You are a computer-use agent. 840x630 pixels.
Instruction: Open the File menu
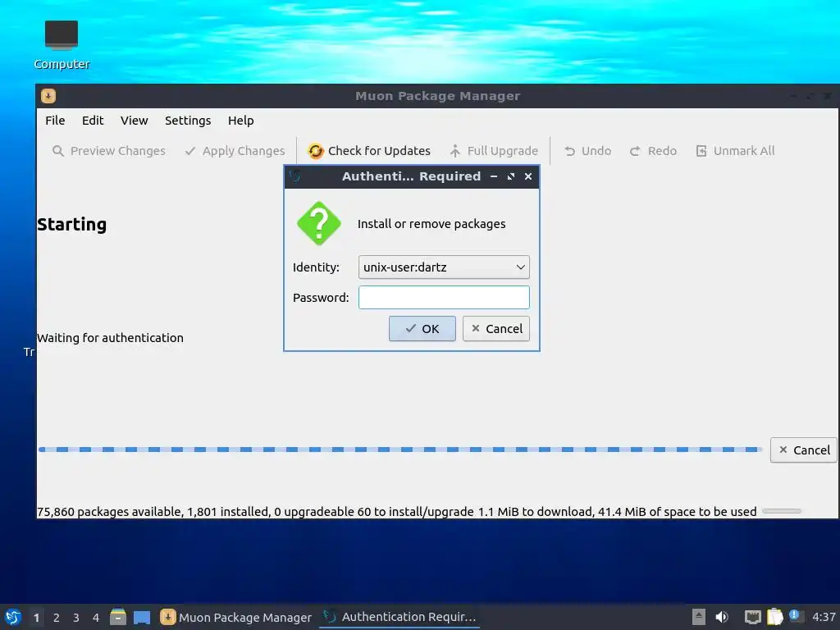click(x=55, y=121)
